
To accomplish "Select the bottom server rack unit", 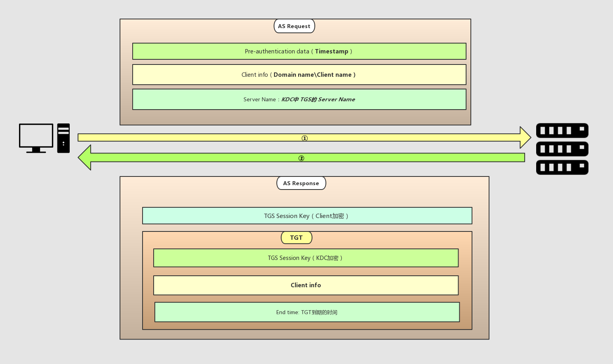I will [562, 167].
